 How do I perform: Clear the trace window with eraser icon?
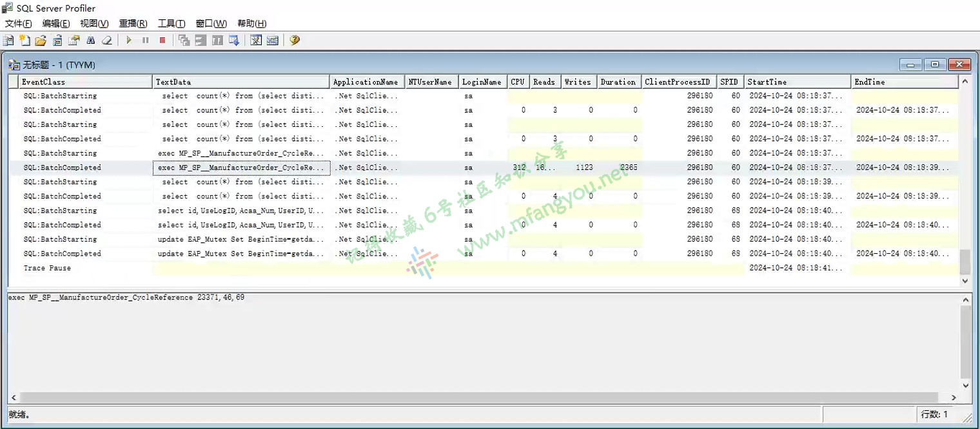[x=108, y=41]
